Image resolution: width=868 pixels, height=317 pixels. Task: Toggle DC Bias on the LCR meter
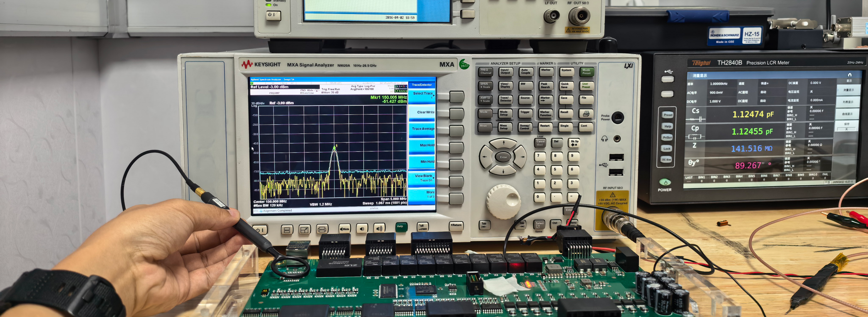point(666,160)
